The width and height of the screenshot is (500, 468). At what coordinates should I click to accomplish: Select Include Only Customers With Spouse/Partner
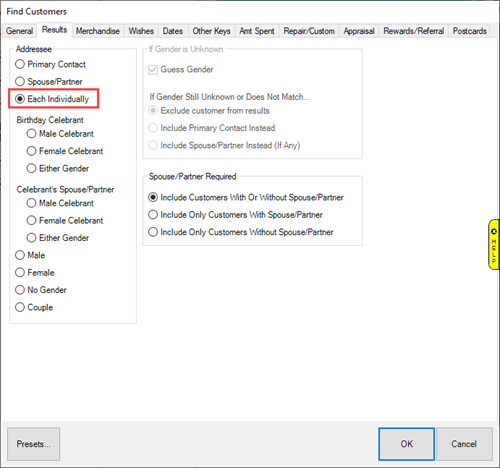(235, 215)
